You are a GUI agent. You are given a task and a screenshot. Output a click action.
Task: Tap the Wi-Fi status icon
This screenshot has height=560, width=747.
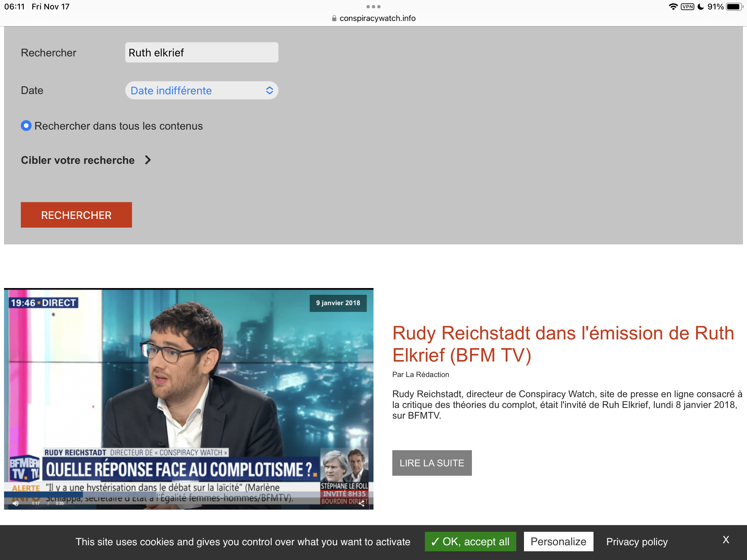tap(673, 7)
